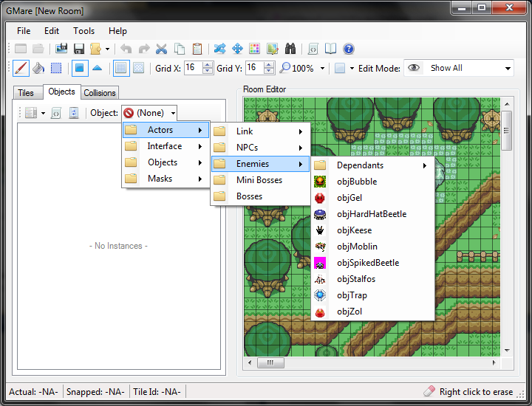Image resolution: width=532 pixels, height=406 pixels.
Task: Toggle the square grid display button
Action: 121,68
